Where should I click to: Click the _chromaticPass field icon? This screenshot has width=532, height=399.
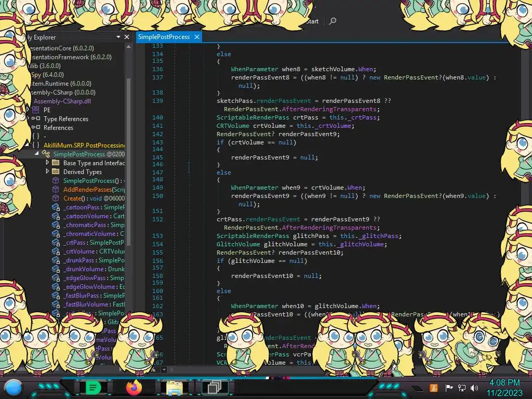56,224
